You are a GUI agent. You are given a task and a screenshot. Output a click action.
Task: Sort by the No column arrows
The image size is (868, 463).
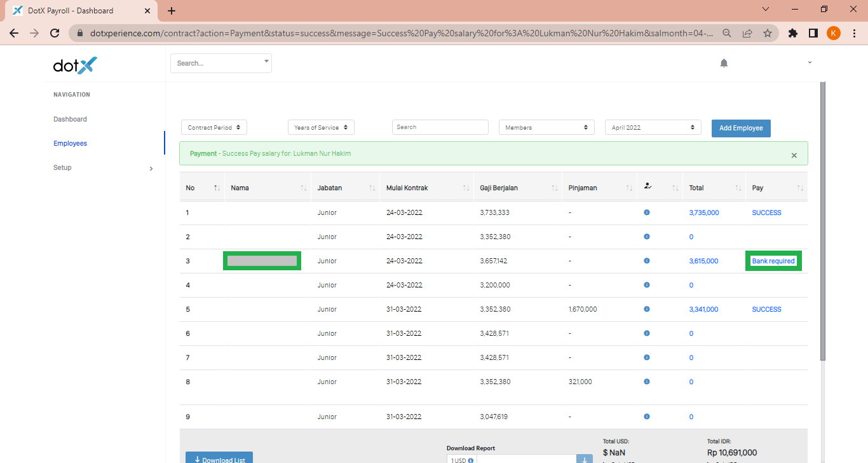(217, 188)
